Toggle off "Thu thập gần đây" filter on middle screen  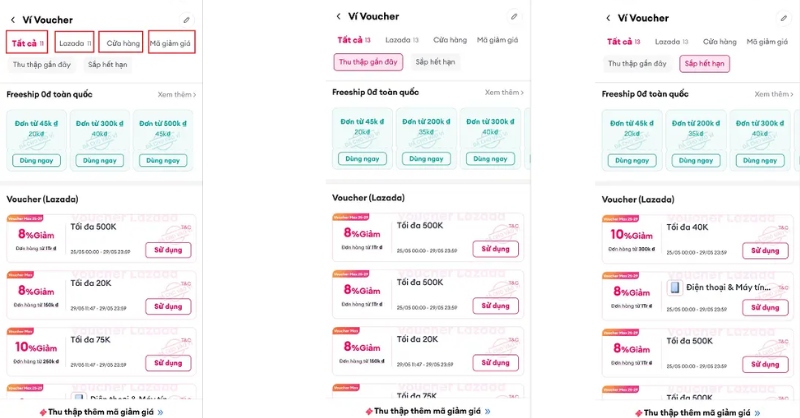pos(368,62)
